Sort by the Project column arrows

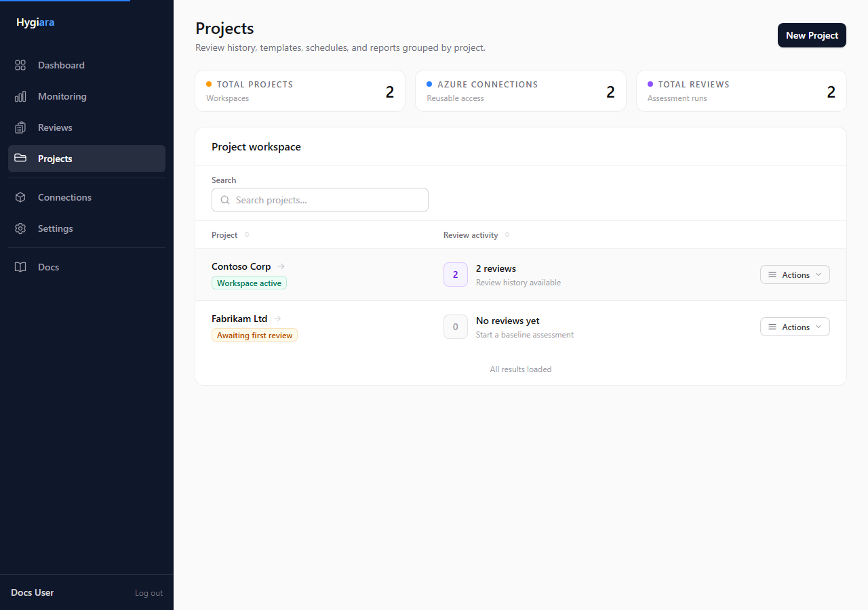click(x=247, y=235)
